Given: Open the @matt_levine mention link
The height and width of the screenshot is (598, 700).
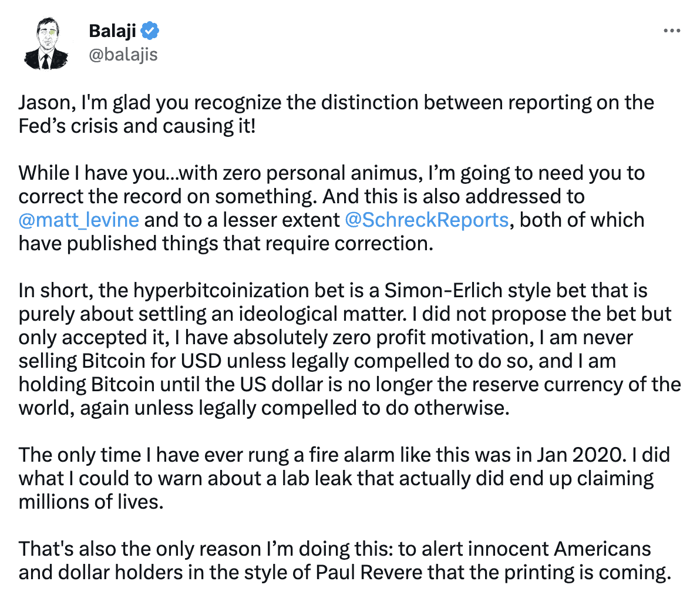Looking at the screenshot, I should pyautogui.click(x=79, y=220).
